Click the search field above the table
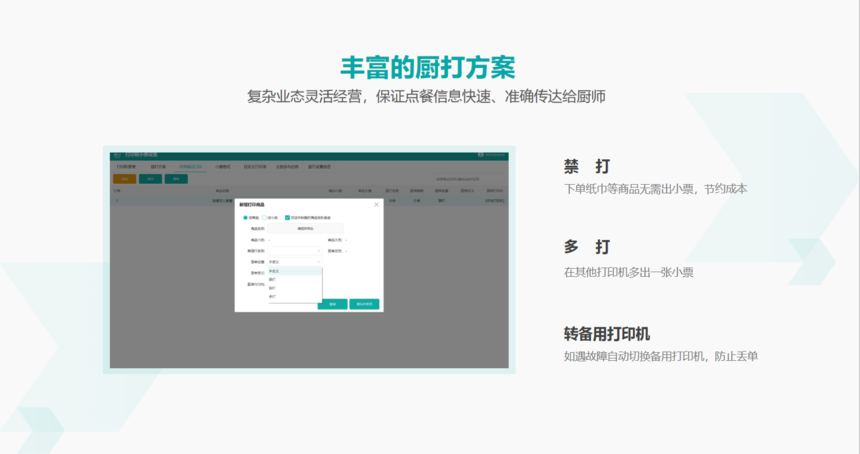860x454 pixels. pyautogui.click(x=458, y=179)
